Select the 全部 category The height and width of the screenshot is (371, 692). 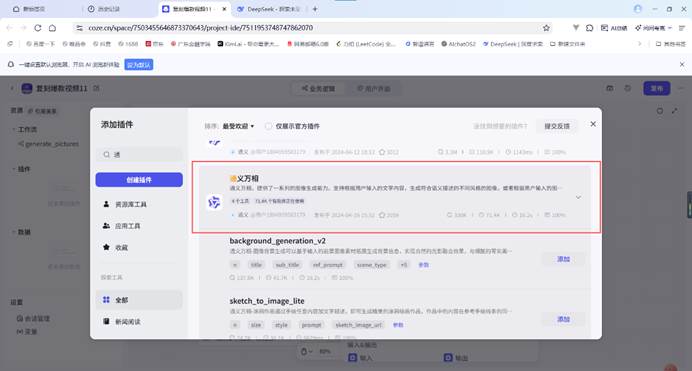(139, 300)
